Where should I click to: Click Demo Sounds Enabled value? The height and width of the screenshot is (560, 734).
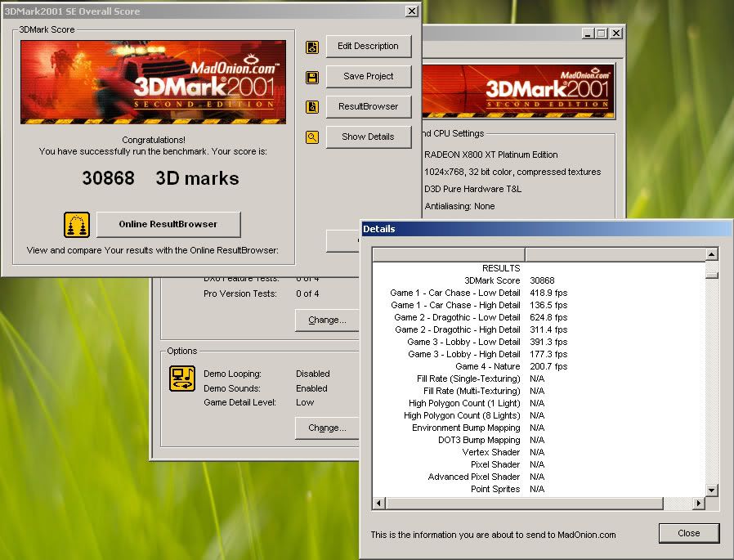point(311,388)
